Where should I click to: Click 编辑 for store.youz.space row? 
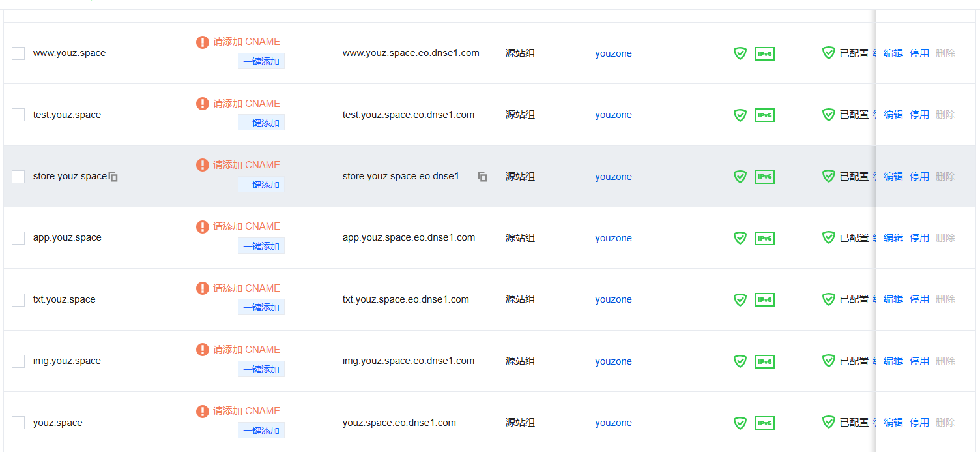tap(893, 177)
